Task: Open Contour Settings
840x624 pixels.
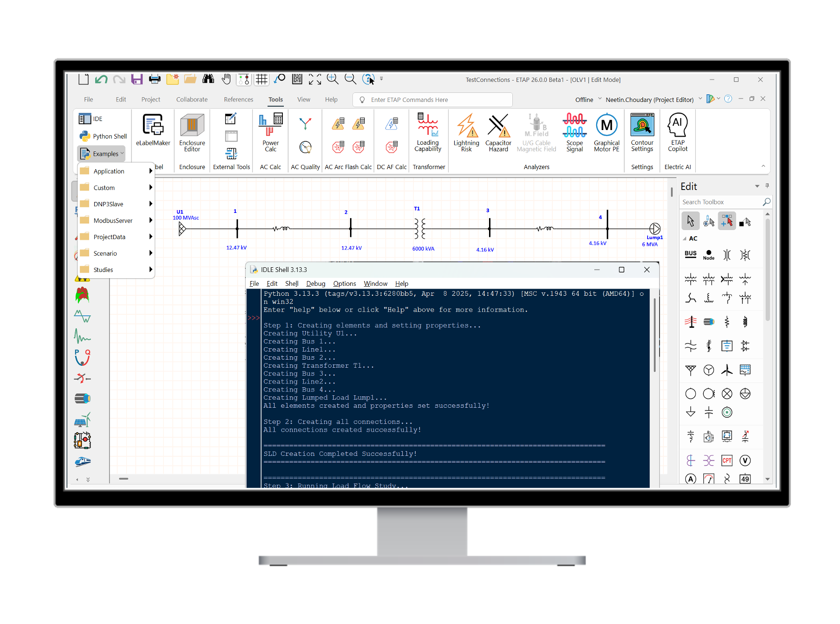Action: 642,133
